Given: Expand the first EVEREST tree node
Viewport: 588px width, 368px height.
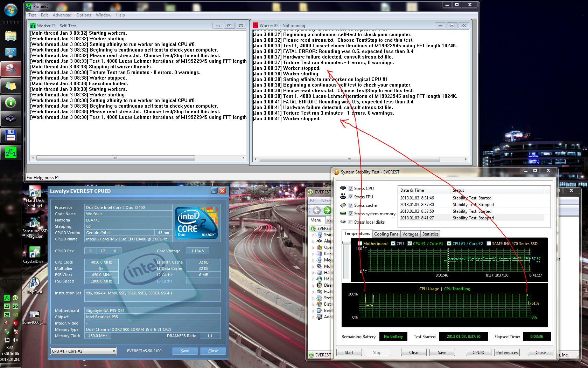Looking at the screenshot, I should pyautogui.click(x=313, y=235).
